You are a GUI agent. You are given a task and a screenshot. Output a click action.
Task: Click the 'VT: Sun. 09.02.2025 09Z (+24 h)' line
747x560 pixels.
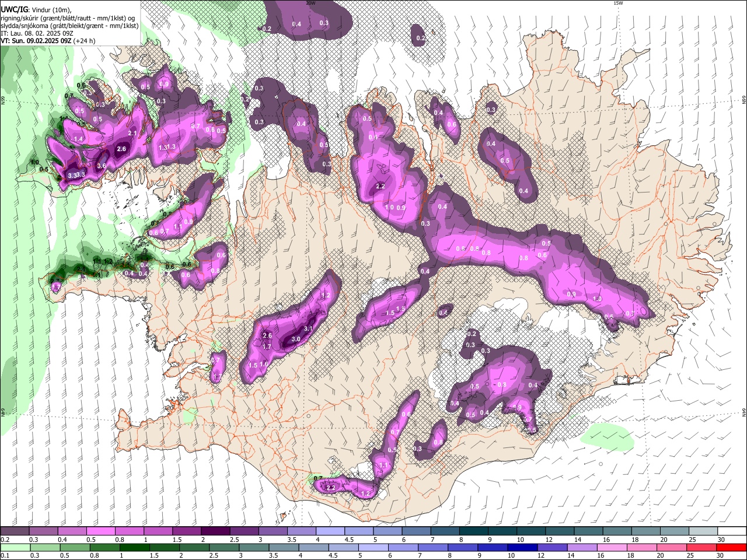48,41
